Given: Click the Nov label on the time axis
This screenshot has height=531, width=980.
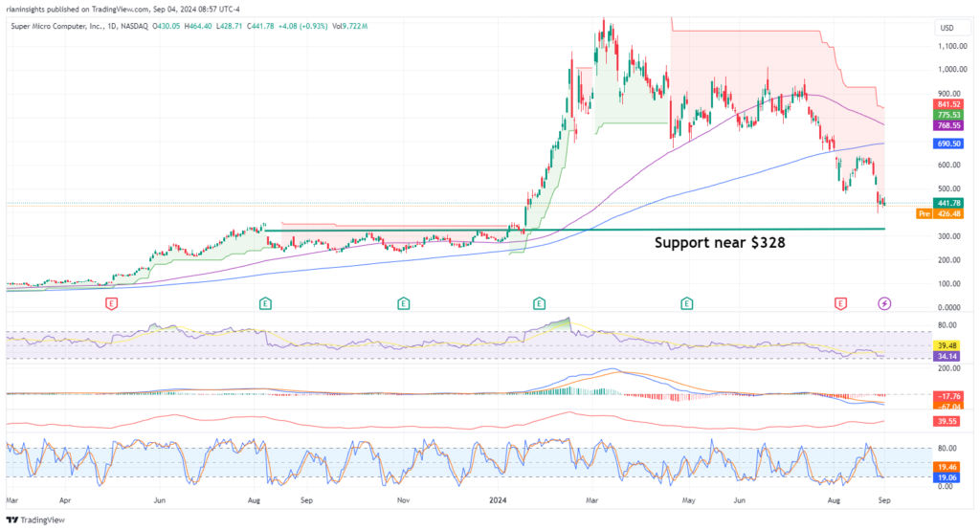Looking at the screenshot, I should 403,500.
